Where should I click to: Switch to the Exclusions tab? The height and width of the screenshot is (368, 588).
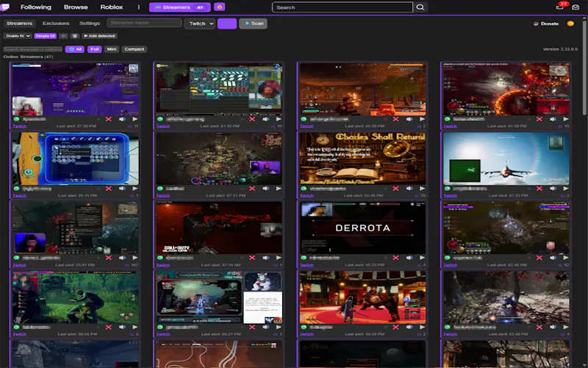56,24
